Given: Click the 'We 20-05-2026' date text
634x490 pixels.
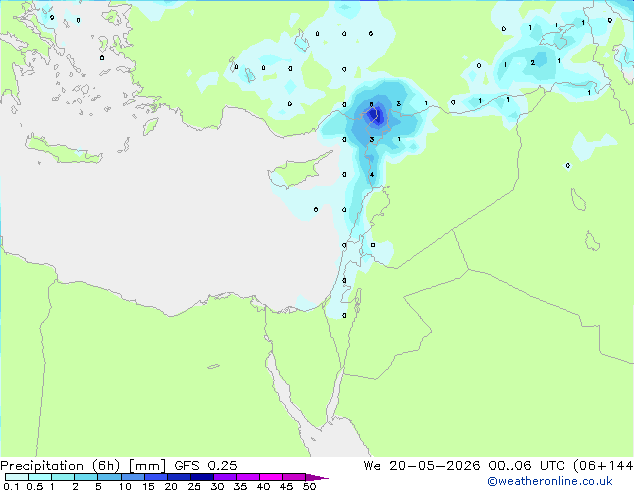Looking at the screenshot, I should [x=422, y=466].
